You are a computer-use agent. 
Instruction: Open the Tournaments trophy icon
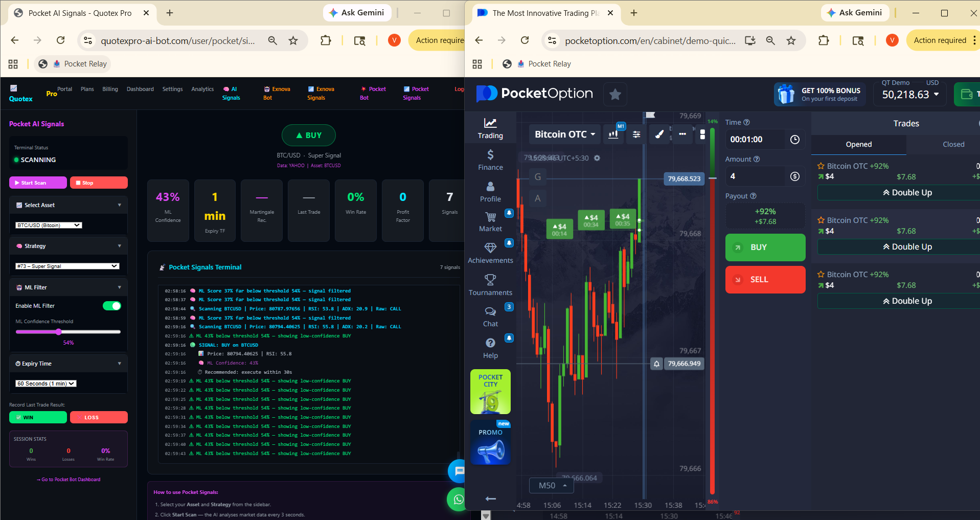pyautogui.click(x=490, y=285)
